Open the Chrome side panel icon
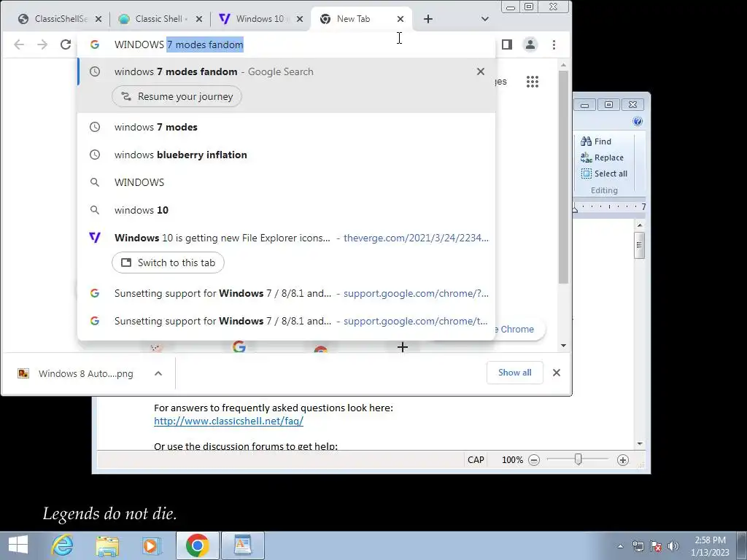 tap(507, 44)
